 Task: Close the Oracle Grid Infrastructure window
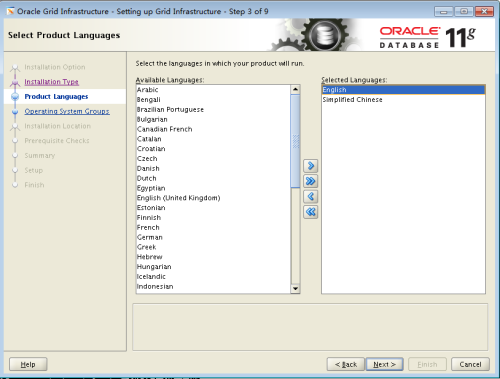[x=484, y=12]
